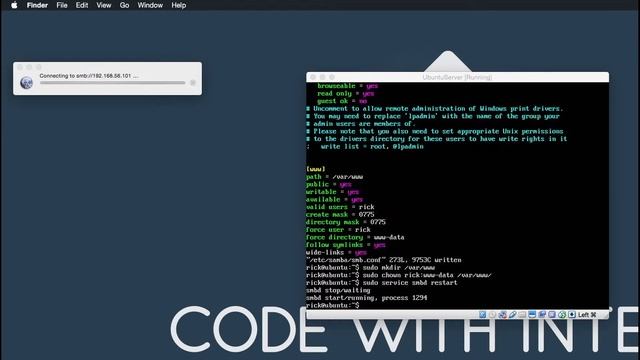Image resolution: width=640 pixels, height=360 pixels.
Task: Click the 'sudo mkdir /var/www' command line
Action: tap(370, 268)
